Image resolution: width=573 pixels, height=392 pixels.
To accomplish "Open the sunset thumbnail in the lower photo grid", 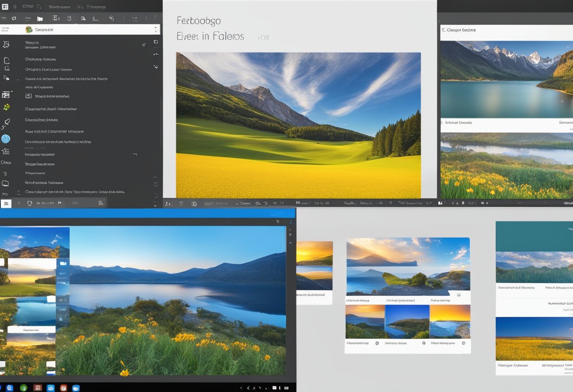I will (x=365, y=323).
